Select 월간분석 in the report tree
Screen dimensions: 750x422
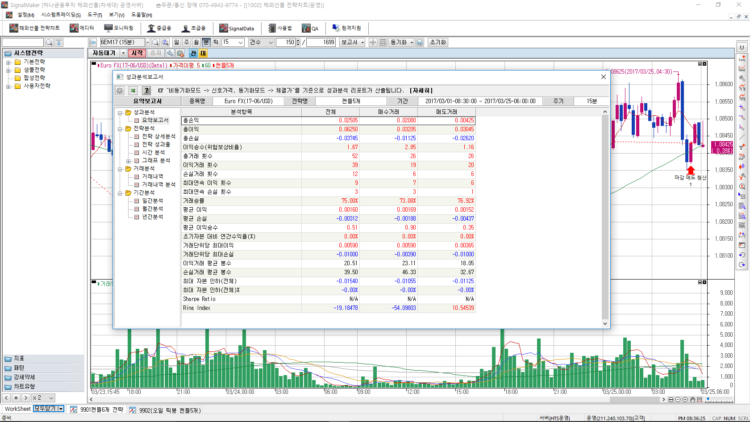152,207
